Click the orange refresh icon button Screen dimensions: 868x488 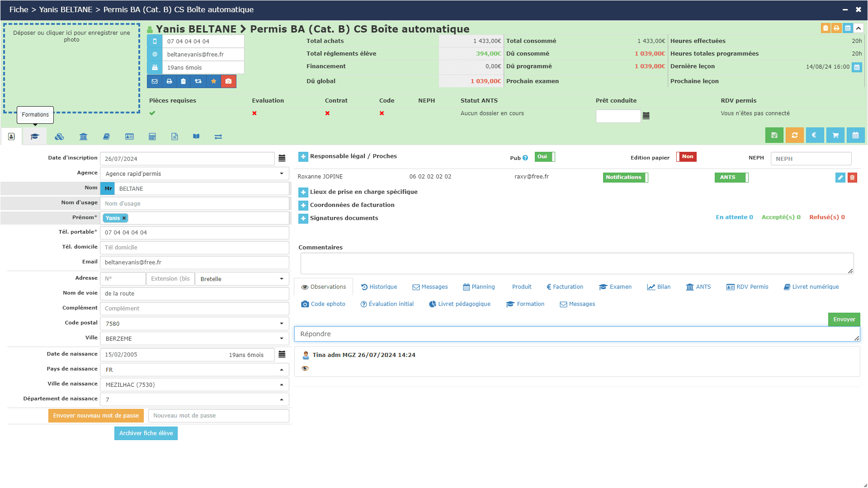coord(794,135)
